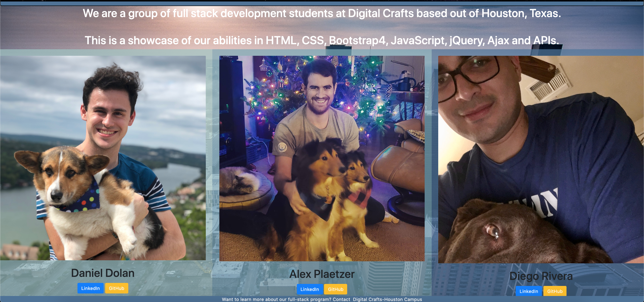Click Alex Plaetzer's GitHub button
644x302 pixels.
335,289
